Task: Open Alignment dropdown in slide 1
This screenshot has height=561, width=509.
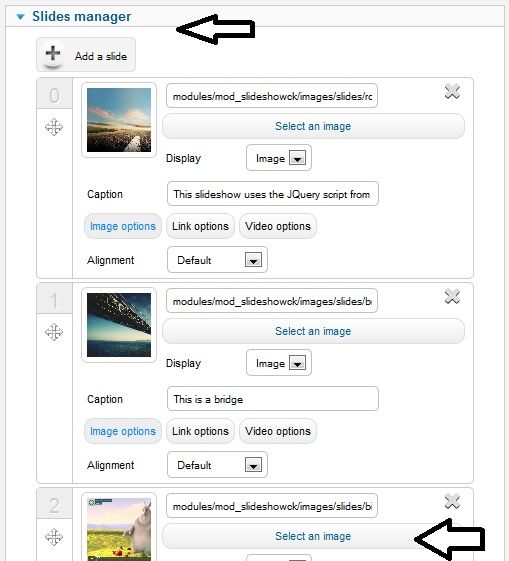Action: (217, 465)
